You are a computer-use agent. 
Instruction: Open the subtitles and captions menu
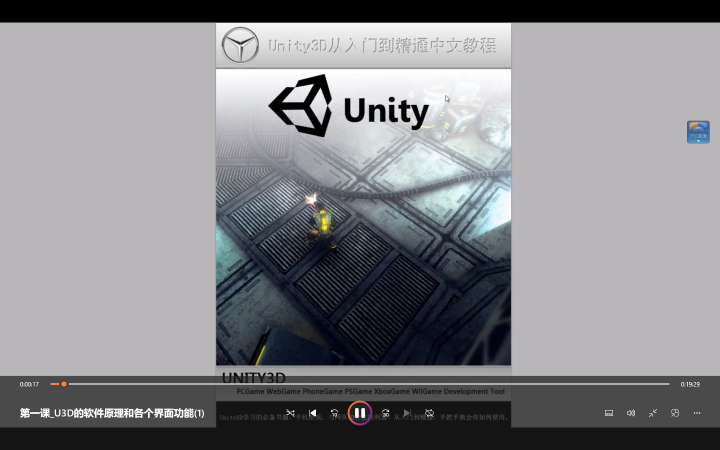click(x=609, y=413)
